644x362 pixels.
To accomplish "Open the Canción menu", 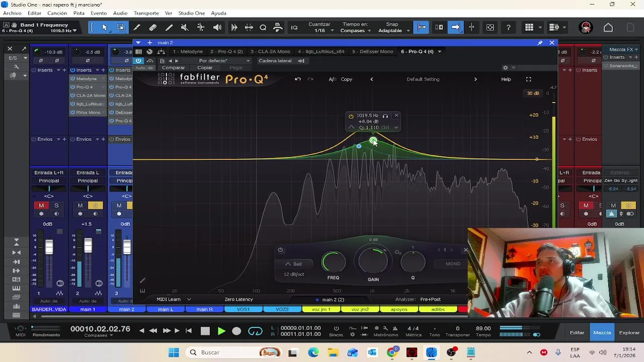I will (x=57, y=13).
